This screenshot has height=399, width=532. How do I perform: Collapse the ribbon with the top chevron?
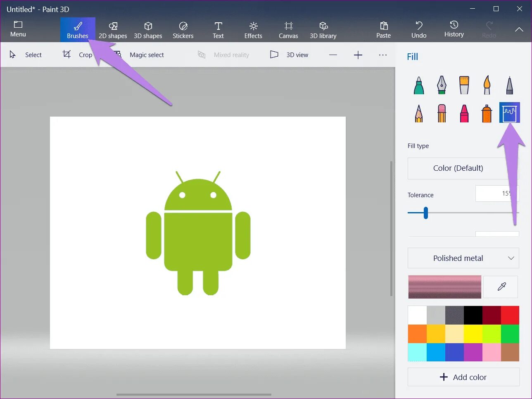tap(519, 30)
